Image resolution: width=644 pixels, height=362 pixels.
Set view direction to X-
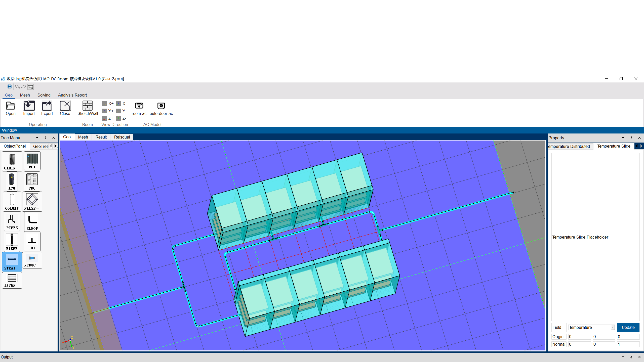coord(122,104)
